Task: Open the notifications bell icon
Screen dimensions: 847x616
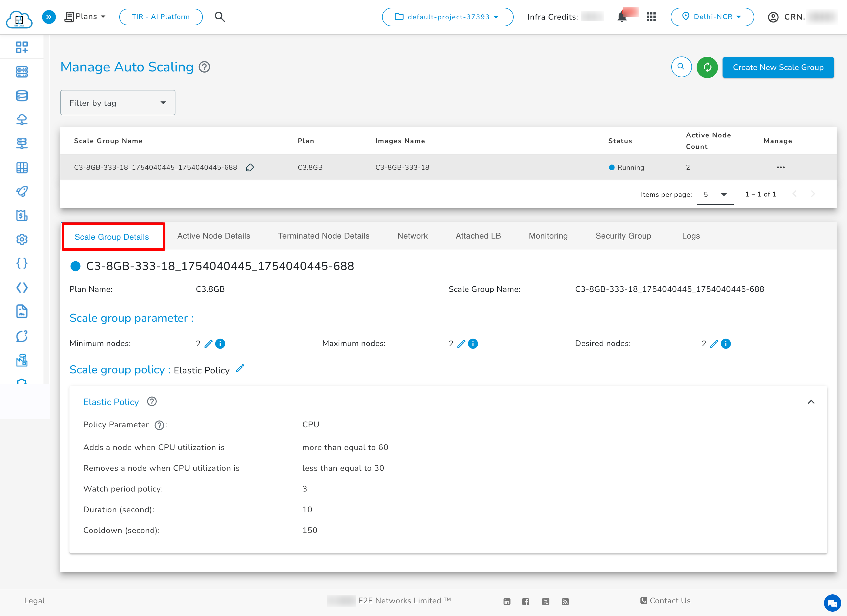Action: point(622,17)
